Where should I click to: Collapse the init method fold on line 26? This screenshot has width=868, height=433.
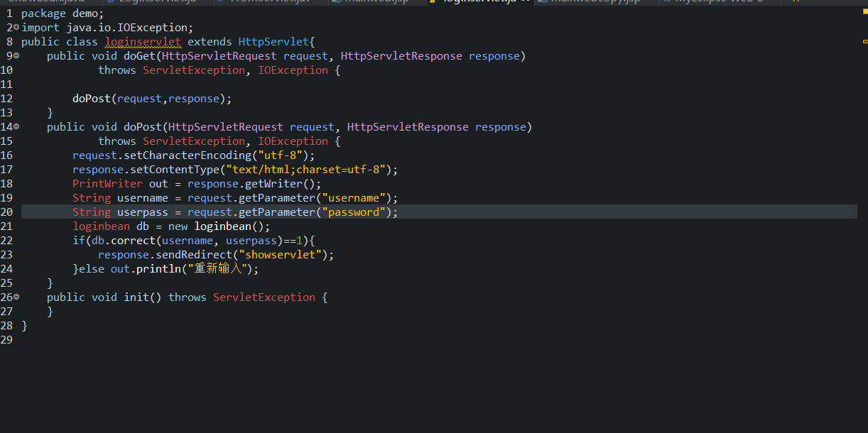coord(16,297)
